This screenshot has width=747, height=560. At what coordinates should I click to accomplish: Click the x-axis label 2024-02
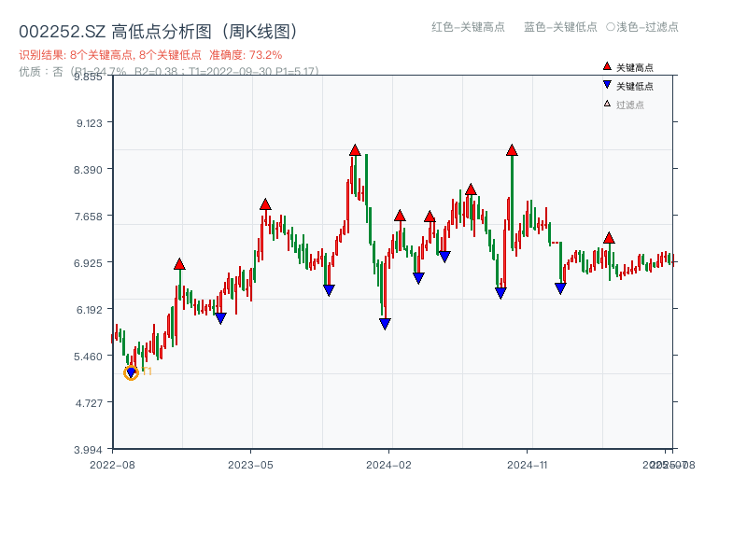[388, 465]
